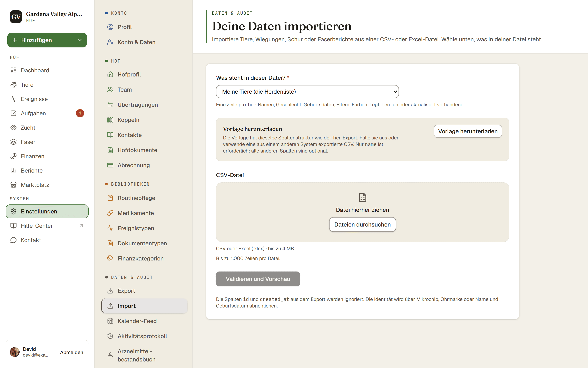Click the Ereignisse pulse icon in main sidebar
The height and width of the screenshot is (368, 588).
(13, 99)
